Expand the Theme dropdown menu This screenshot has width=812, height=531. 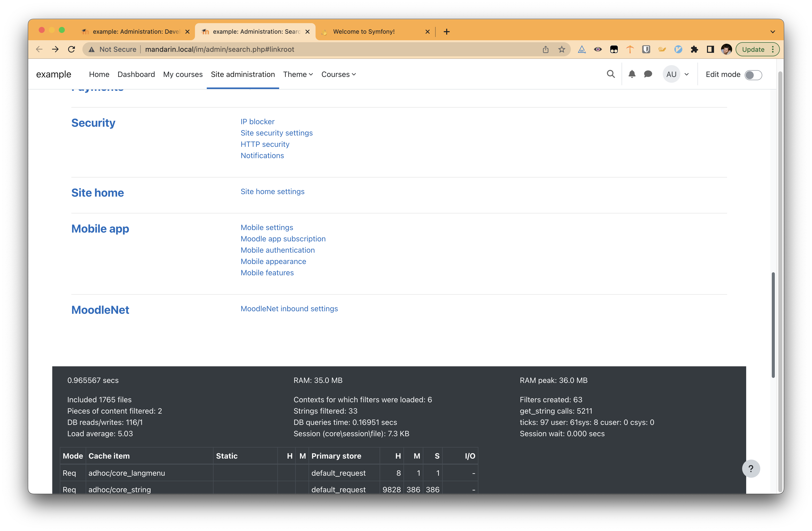coord(298,74)
